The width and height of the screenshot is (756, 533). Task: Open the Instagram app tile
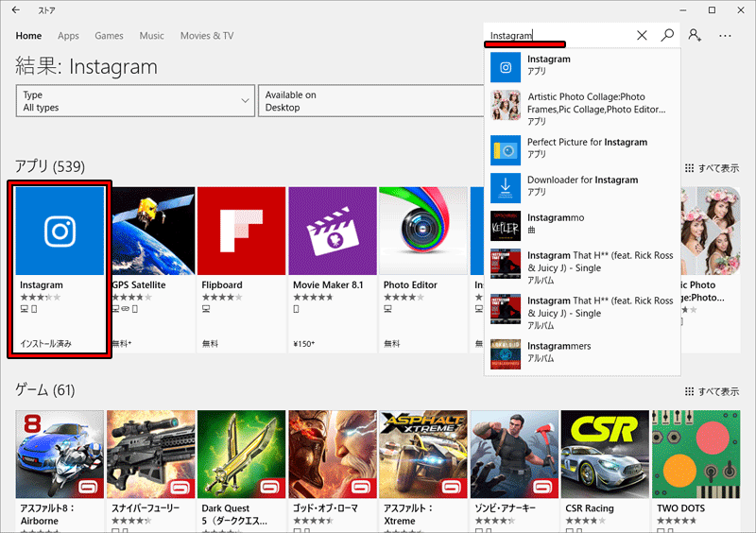(60, 269)
